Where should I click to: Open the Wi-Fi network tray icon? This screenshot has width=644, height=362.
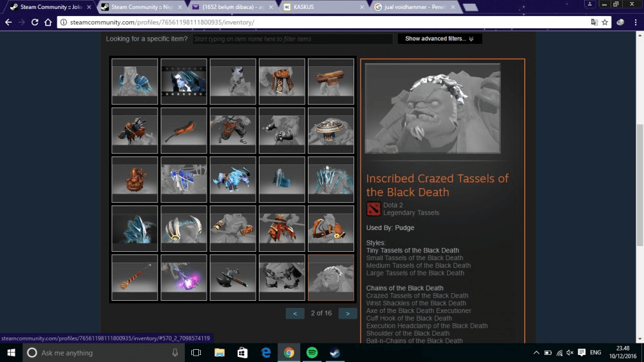click(x=560, y=352)
